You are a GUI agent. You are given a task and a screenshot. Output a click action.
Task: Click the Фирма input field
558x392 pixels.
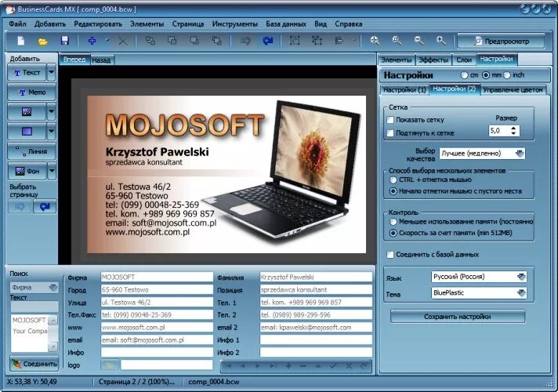(157, 277)
